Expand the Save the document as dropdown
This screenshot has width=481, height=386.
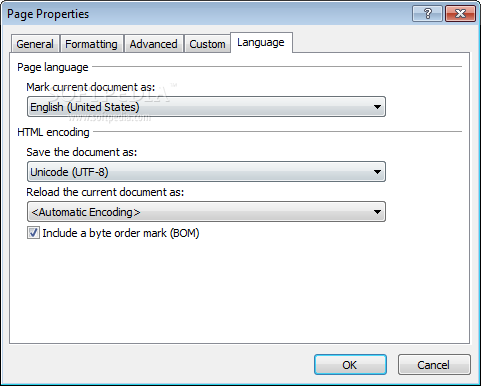click(x=206, y=172)
